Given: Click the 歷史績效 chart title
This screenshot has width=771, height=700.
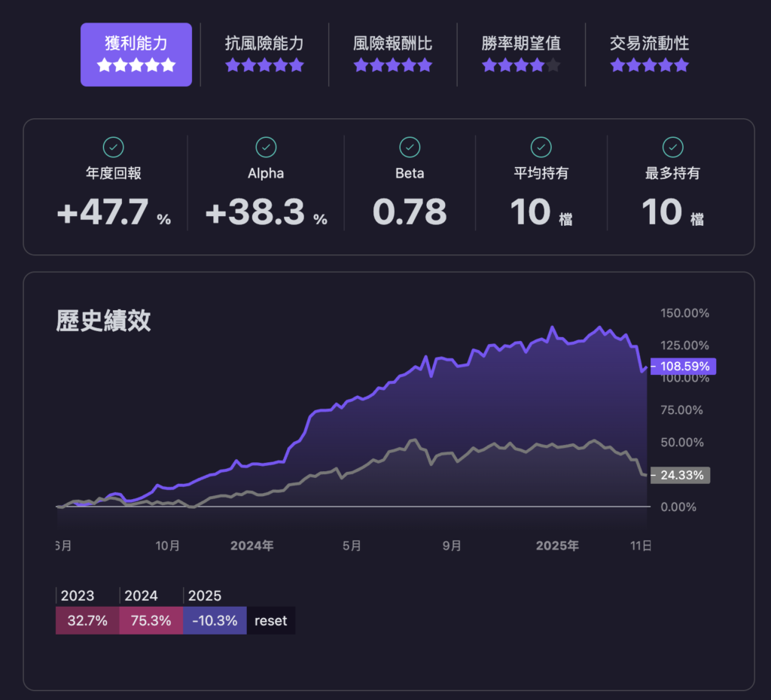Looking at the screenshot, I should (103, 321).
